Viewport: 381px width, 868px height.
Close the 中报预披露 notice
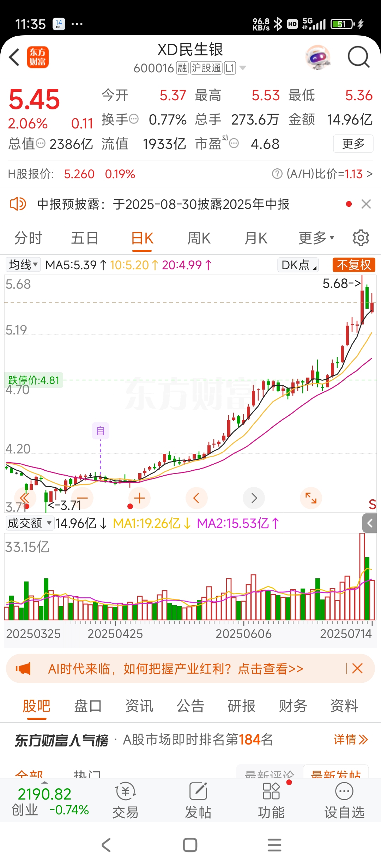tap(366, 204)
